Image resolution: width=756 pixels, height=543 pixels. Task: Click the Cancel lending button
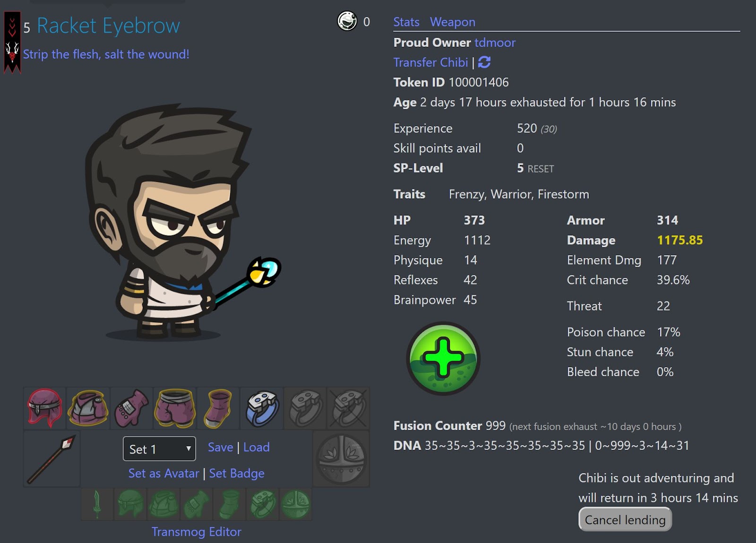point(625,519)
